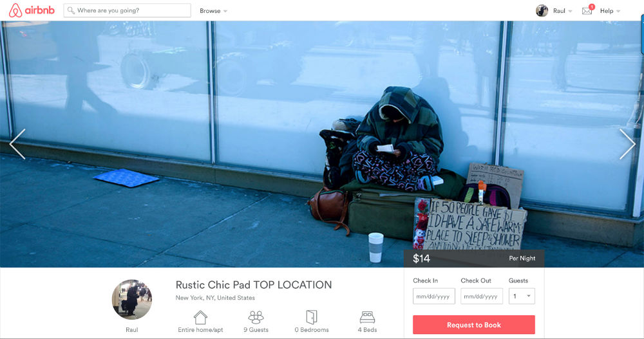Open the messages envelope icon
The image size is (644, 339).
pyautogui.click(x=587, y=11)
